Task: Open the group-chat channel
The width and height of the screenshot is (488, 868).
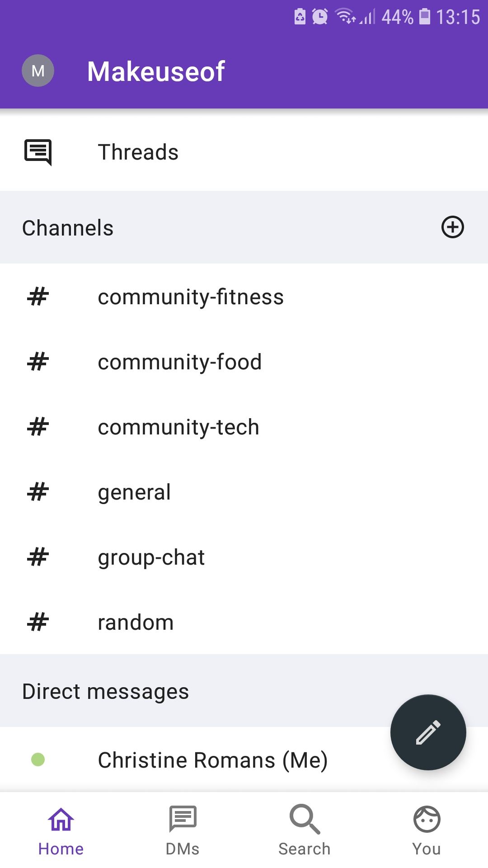Action: (x=151, y=557)
